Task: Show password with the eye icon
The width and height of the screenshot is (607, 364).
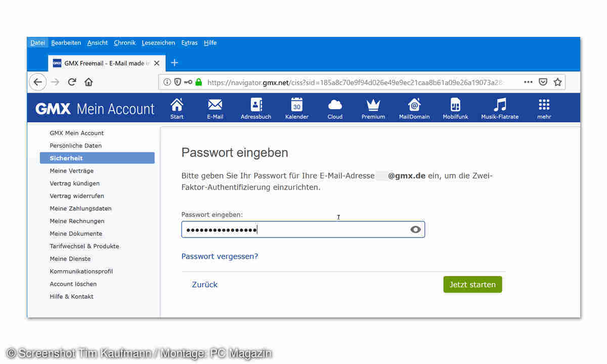Action: pyautogui.click(x=416, y=230)
